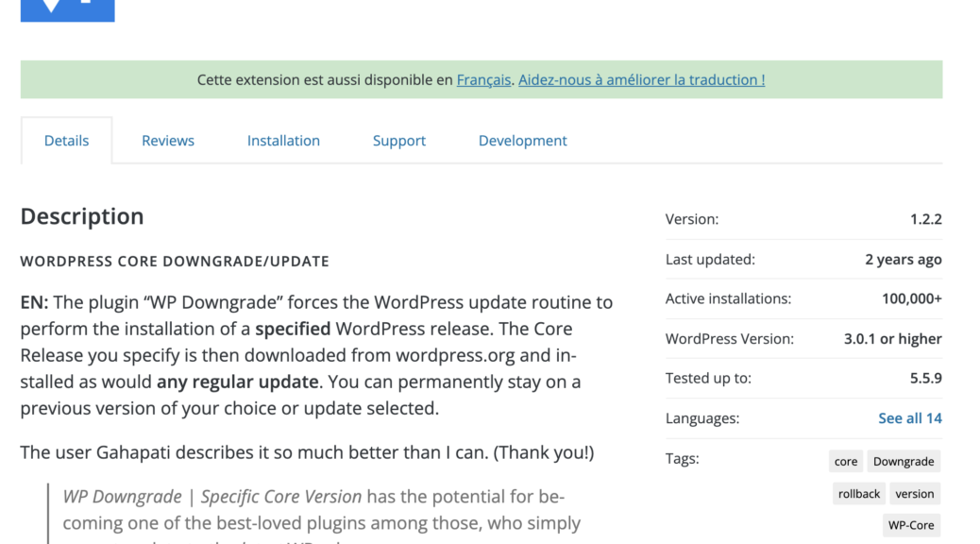The width and height of the screenshot is (980, 544).
Task: Click the italic 'WP Downgrade | Specific Core Version' quote text
Action: point(211,497)
